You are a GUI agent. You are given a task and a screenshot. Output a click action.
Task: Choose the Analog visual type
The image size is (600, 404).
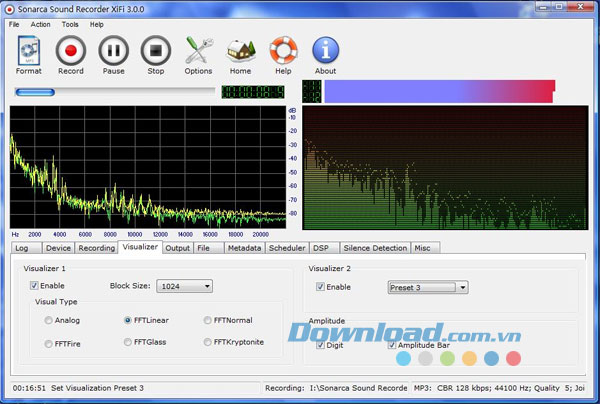pyautogui.click(x=49, y=320)
